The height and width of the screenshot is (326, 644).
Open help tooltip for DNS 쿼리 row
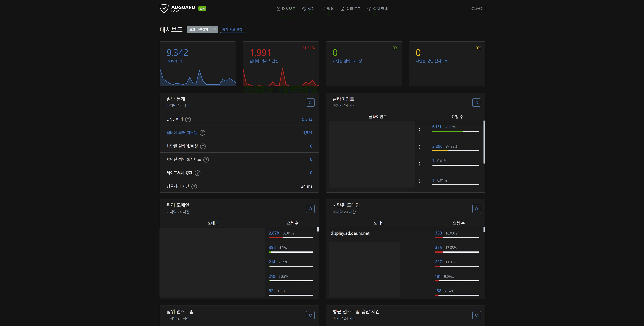coord(188,120)
